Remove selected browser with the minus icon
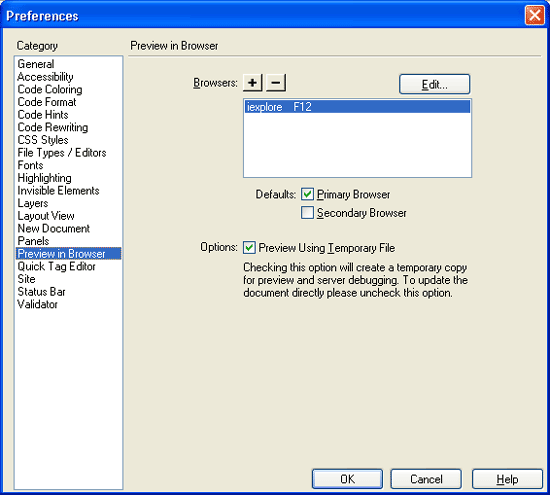Image resolution: width=550 pixels, height=495 pixels. 276,83
